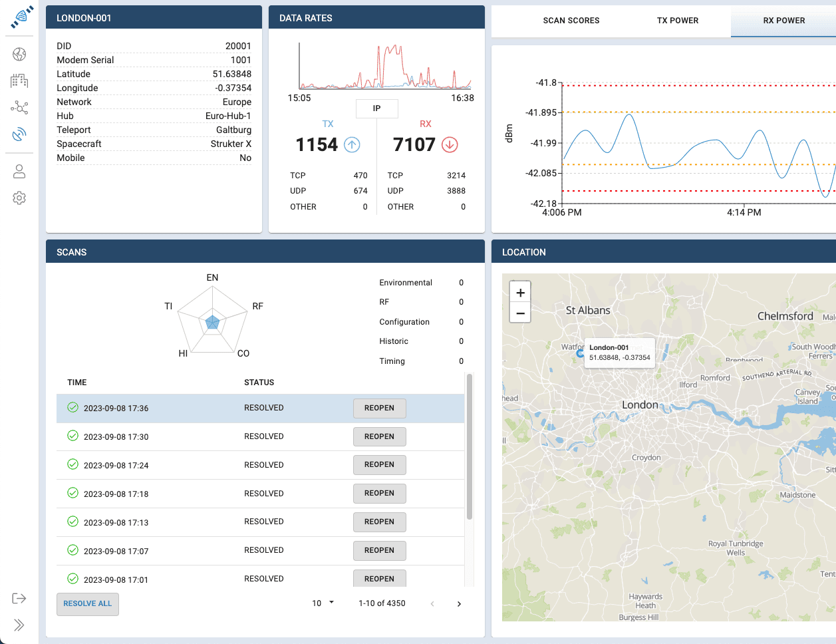Click the logout icon in sidebar

coord(19,598)
